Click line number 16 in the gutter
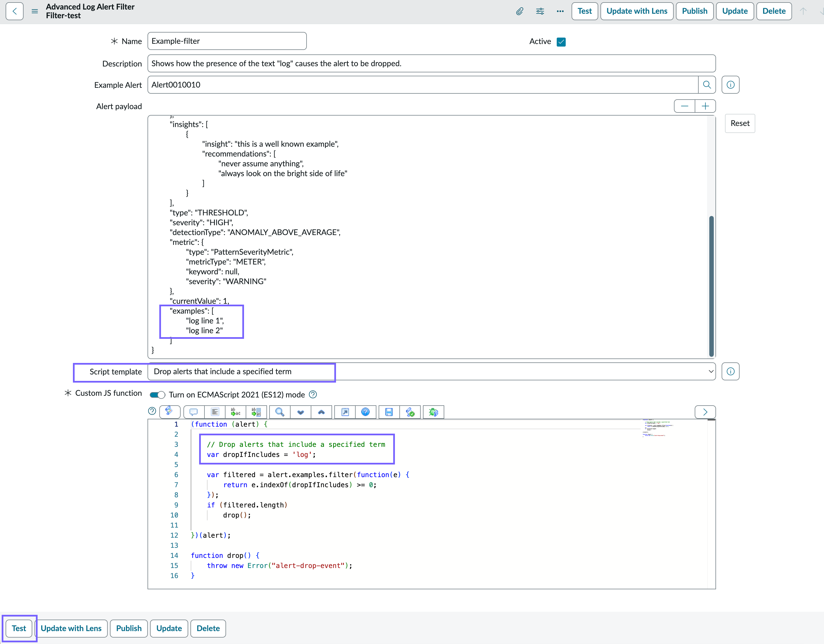824x644 pixels. tap(174, 576)
